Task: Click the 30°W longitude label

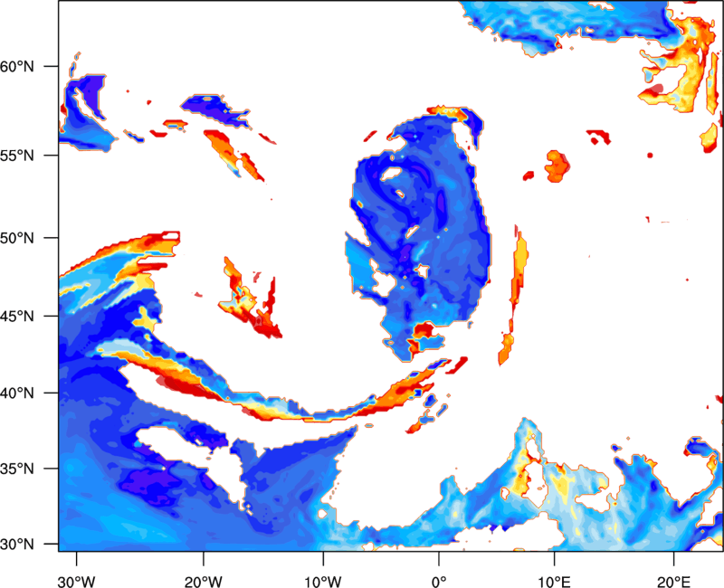Action: (76, 582)
